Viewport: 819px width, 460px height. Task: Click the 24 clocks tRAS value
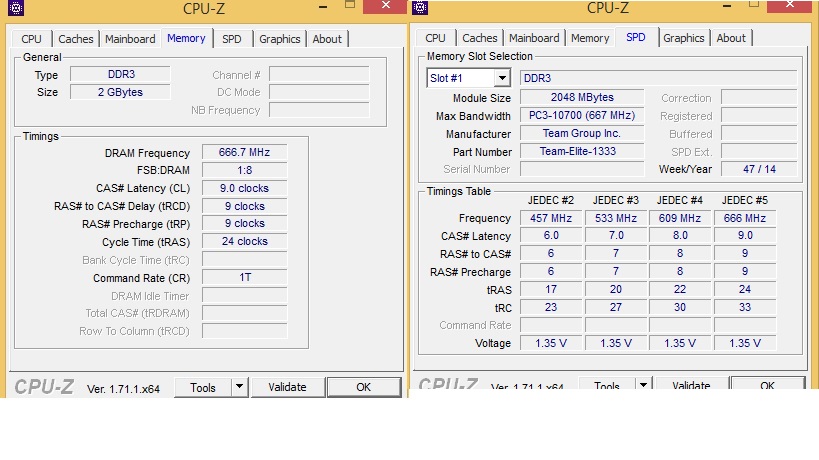click(x=244, y=242)
